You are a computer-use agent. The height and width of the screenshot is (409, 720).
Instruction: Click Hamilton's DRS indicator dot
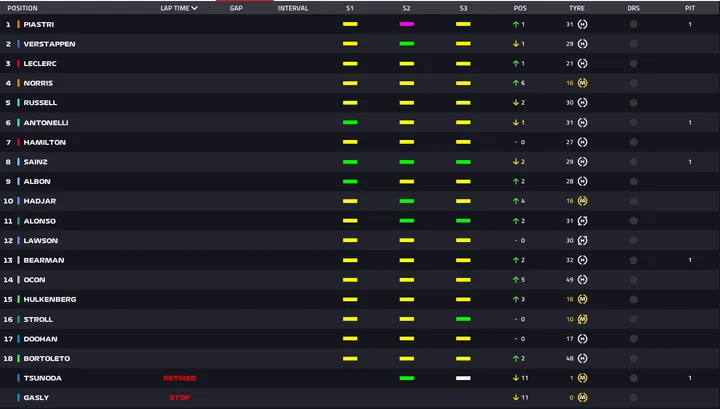633,142
